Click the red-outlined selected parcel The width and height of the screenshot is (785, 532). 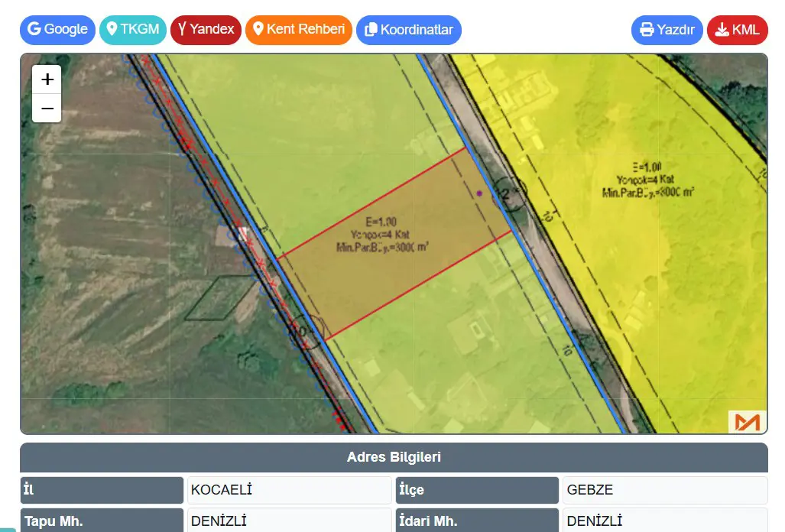[394, 245]
